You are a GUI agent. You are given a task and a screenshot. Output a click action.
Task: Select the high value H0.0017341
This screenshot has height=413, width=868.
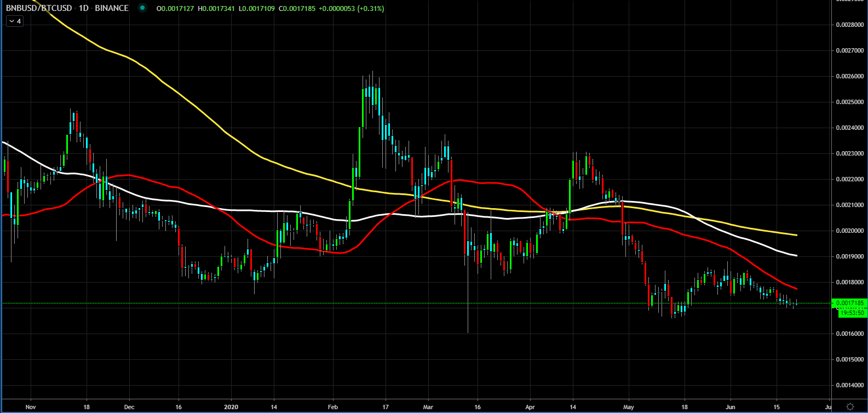click(x=216, y=9)
